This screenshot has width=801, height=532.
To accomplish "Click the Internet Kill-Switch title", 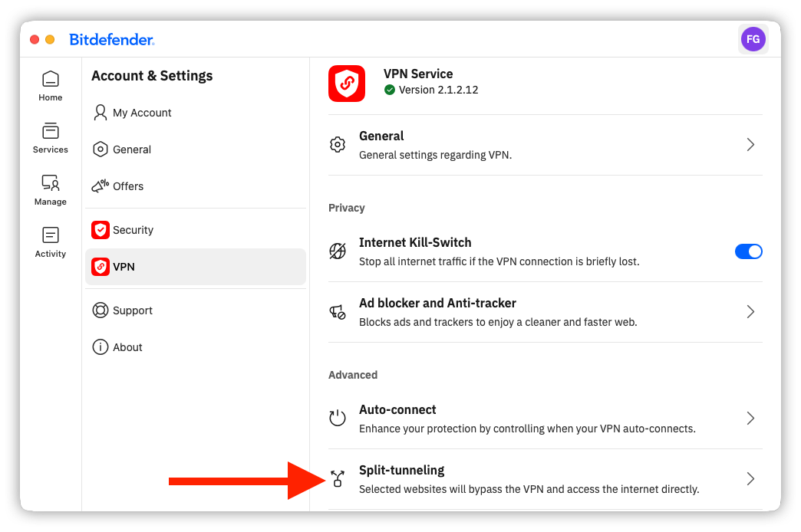I will [415, 242].
